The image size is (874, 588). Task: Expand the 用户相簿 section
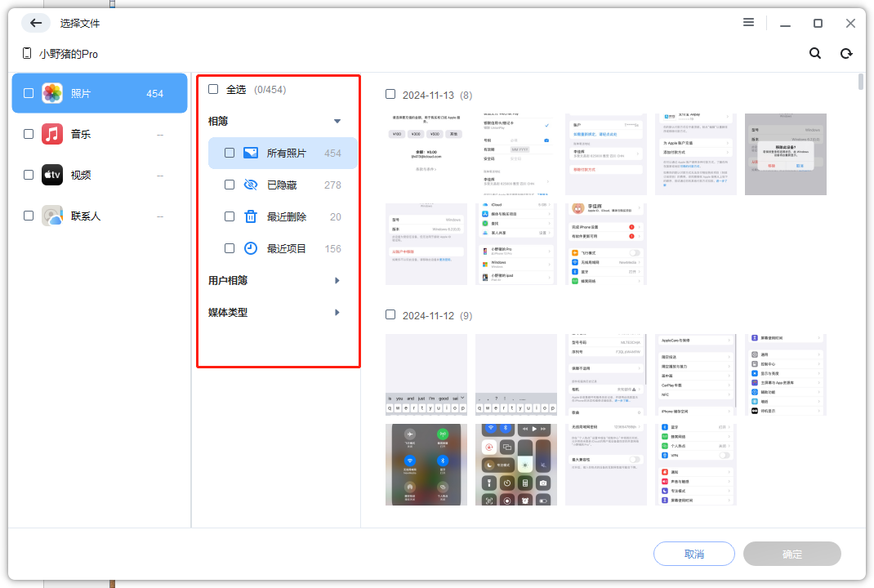click(337, 278)
